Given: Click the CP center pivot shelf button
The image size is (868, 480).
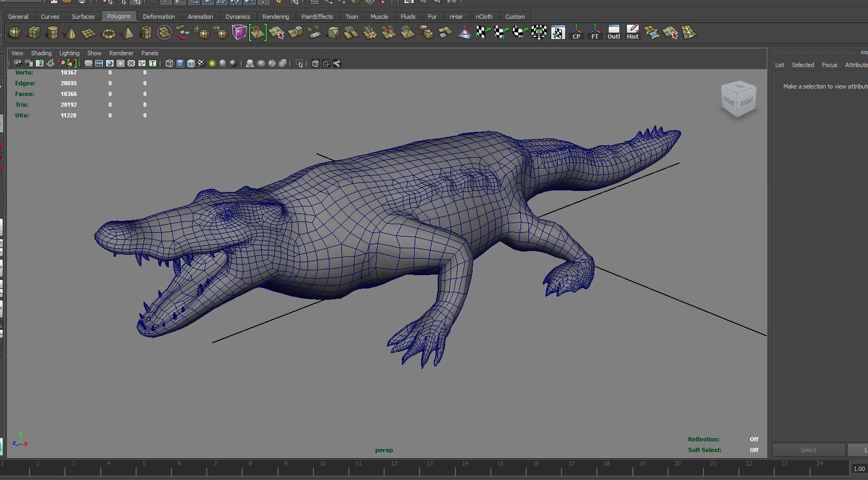Looking at the screenshot, I should coord(577,32).
